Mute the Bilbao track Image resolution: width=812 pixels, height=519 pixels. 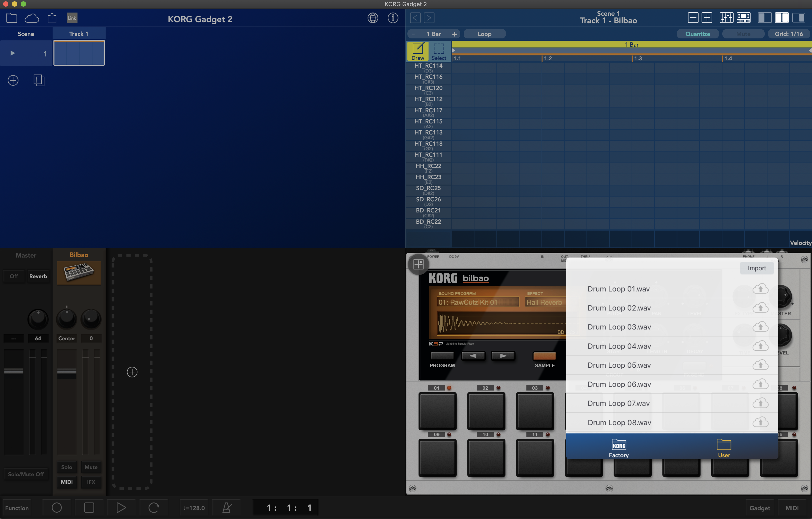[x=91, y=467]
